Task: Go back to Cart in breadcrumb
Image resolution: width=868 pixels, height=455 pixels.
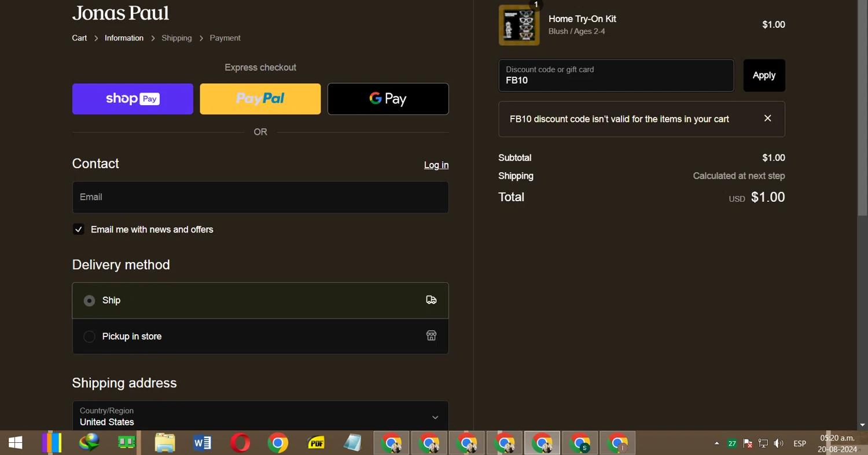Action: (x=79, y=38)
